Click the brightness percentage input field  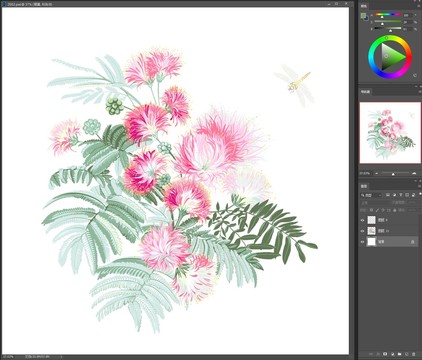[408, 29]
